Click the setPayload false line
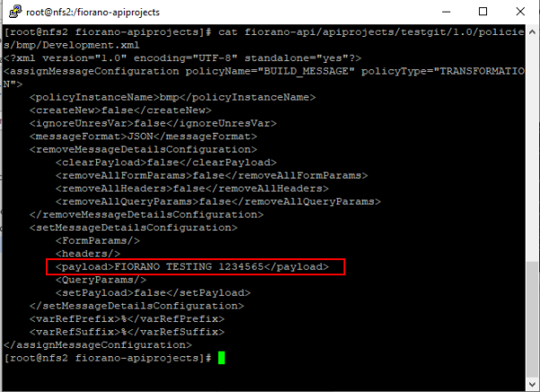This screenshot has width=540, height=392. click(153, 292)
